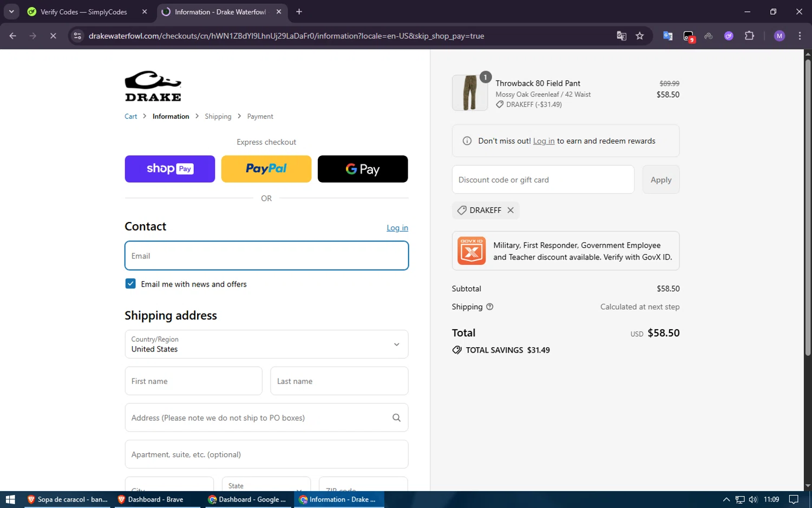Bookmark this page with the star icon
The image size is (812, 508).
pyautogui.click(x=640, y=36)
